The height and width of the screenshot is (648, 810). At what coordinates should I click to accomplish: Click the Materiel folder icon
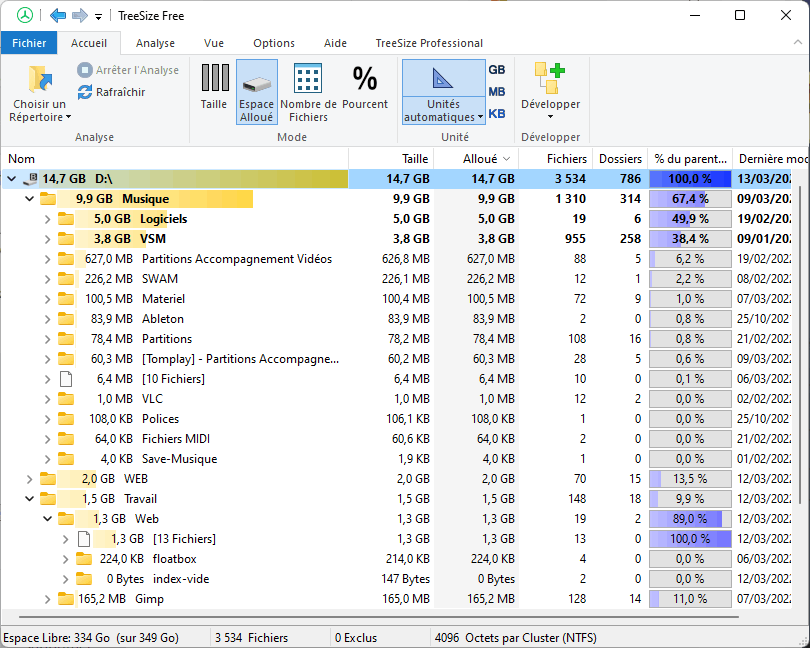66,299
